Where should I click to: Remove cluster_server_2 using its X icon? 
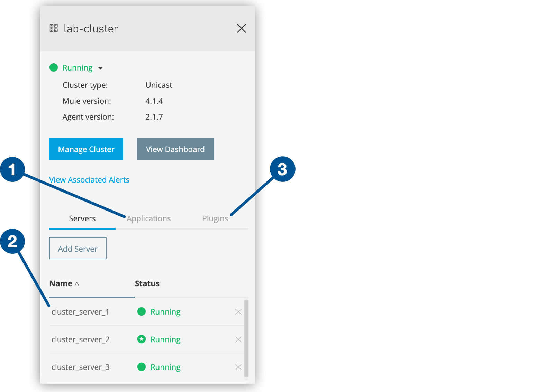point(238,339)
